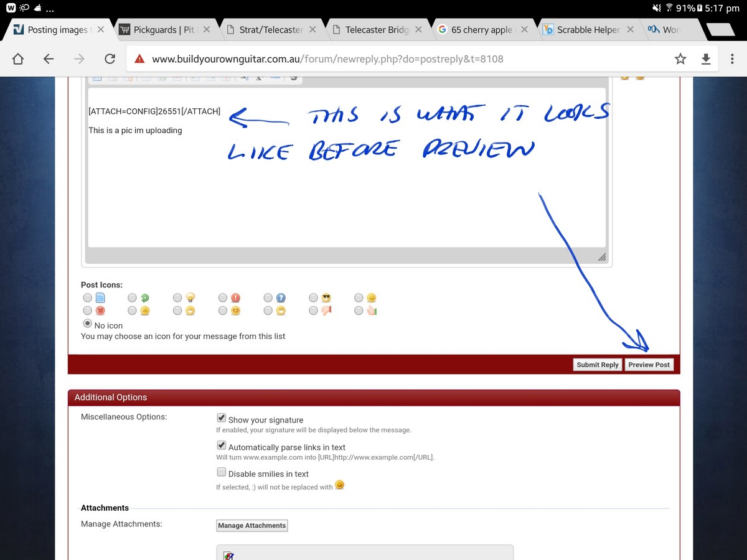The height and width of the screenshot is (560, 747).
Task: Reload the current page
Action: [110, 59]
